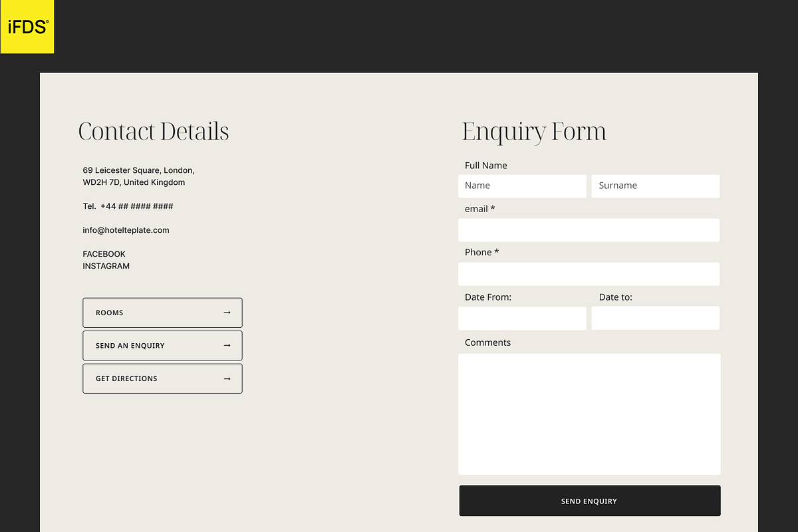Select the Date to field

click(655, 318)
